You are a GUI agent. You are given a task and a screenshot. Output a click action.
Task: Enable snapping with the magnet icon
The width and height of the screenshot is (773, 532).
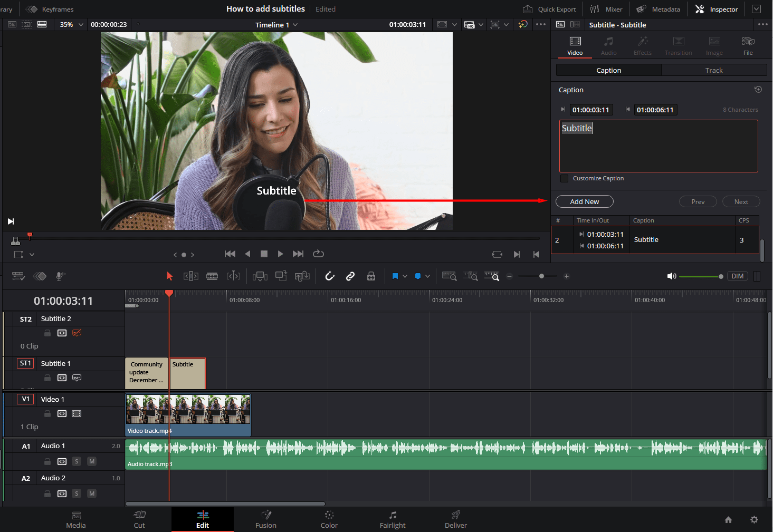pyautogui.click(x=330, y=276)
